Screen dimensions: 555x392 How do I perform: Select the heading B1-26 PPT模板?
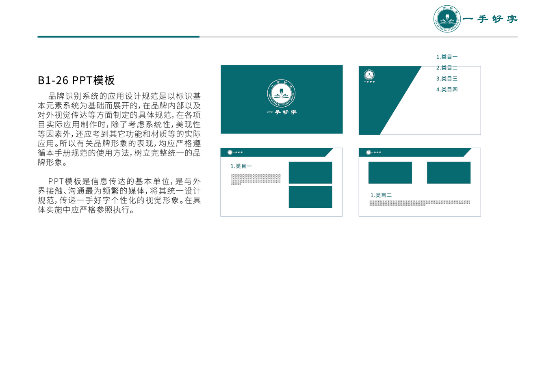tap(76, 80)
